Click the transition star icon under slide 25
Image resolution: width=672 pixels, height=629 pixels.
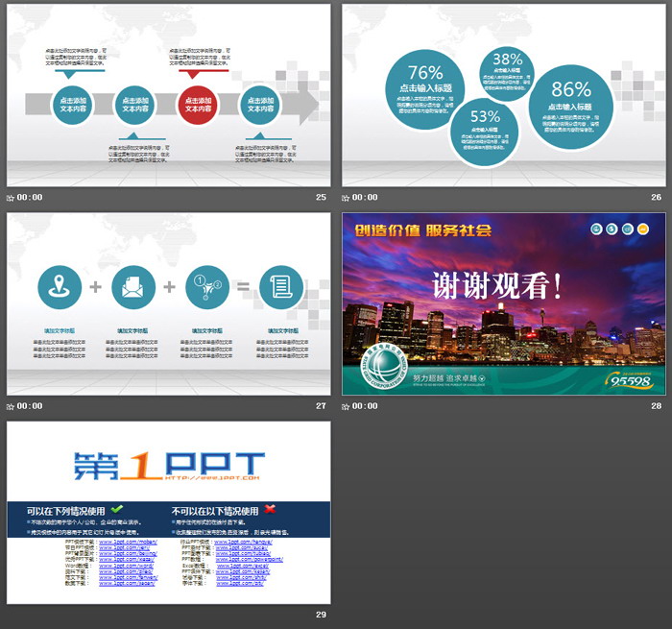12,197
